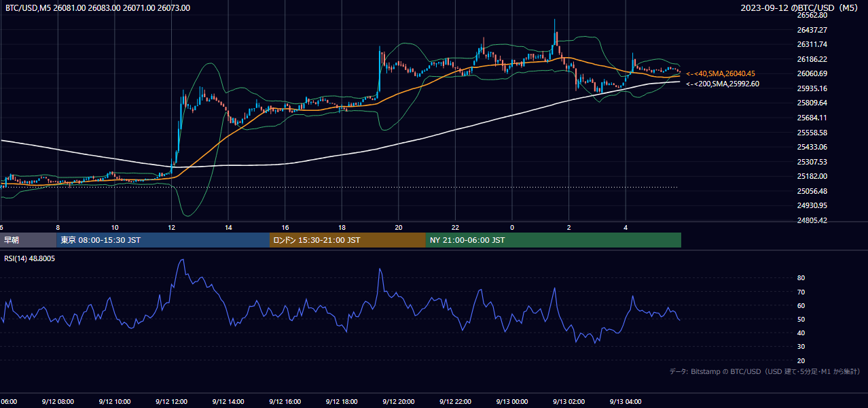Click RSI scale value 30
868x408 pixels.
801,347
